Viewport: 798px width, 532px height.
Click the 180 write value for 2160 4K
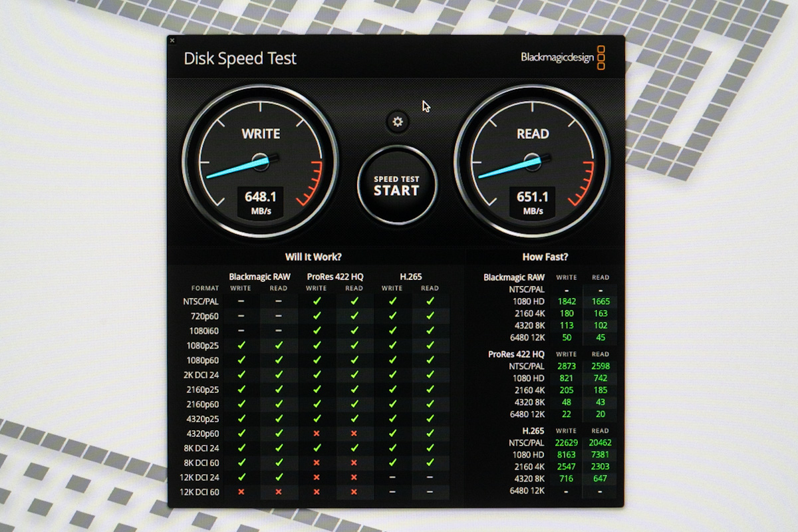point(567,313)
